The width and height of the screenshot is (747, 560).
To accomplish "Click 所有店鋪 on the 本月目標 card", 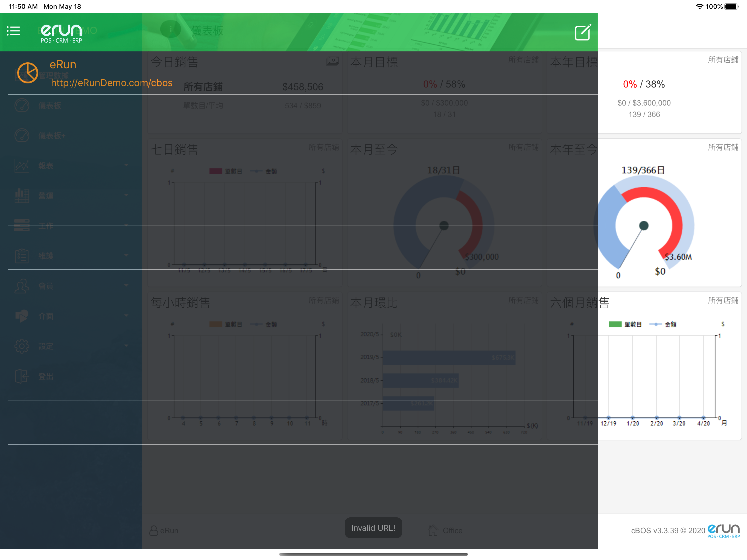I will [x=523, y=60].
